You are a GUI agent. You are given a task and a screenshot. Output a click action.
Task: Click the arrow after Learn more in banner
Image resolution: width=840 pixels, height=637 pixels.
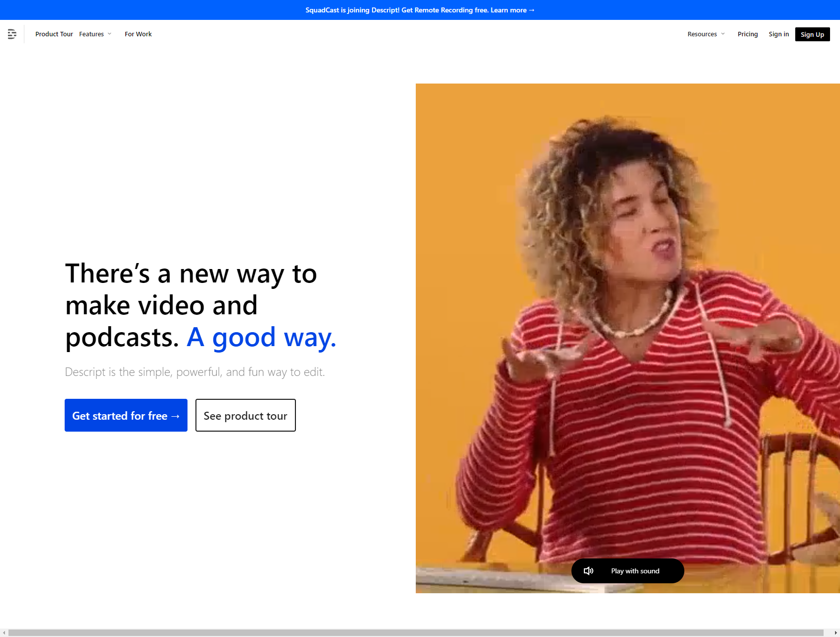tap(532, 10)
